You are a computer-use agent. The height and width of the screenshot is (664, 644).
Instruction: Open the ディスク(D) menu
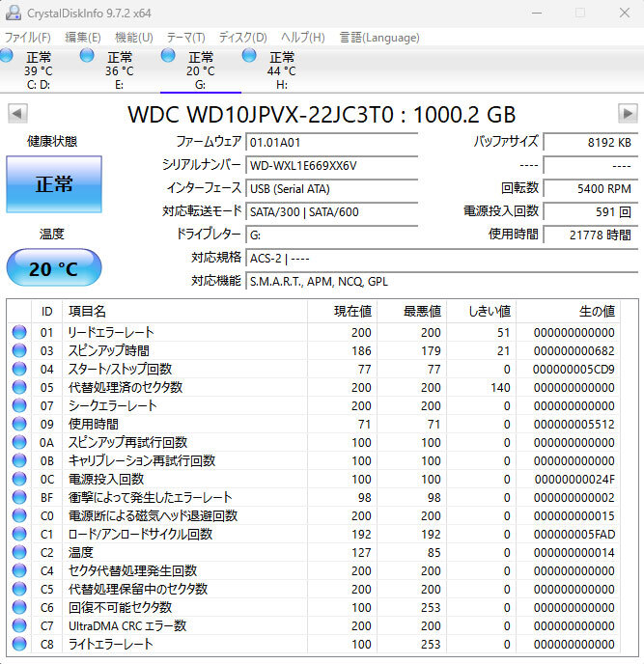(x=242, y=38)
